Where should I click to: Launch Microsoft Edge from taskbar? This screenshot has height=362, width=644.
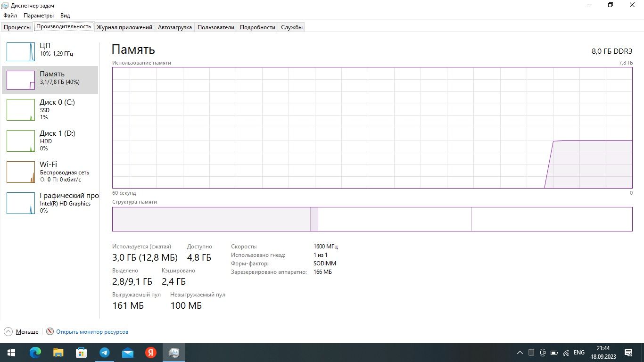pos(35,353)
